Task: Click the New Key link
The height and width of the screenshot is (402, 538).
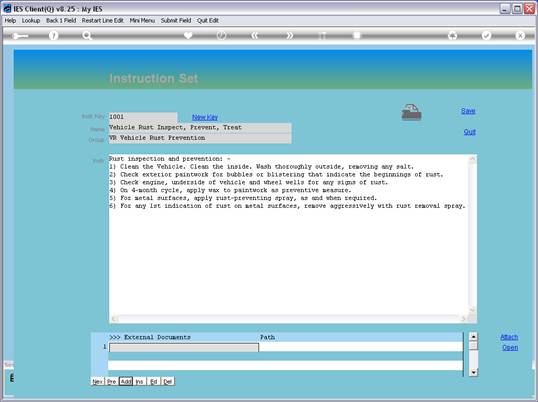Action: click(205, 117)
